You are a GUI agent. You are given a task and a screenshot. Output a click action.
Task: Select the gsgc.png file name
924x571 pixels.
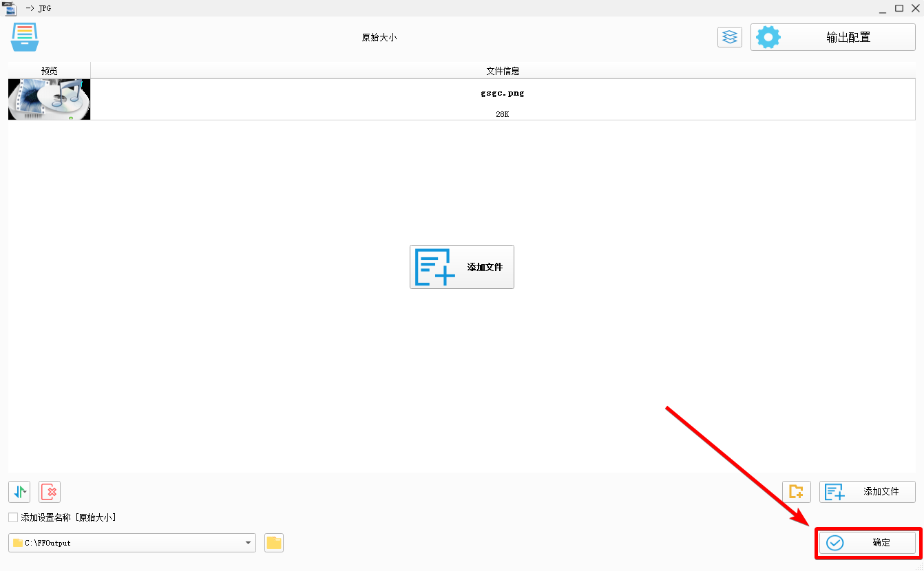503,93
